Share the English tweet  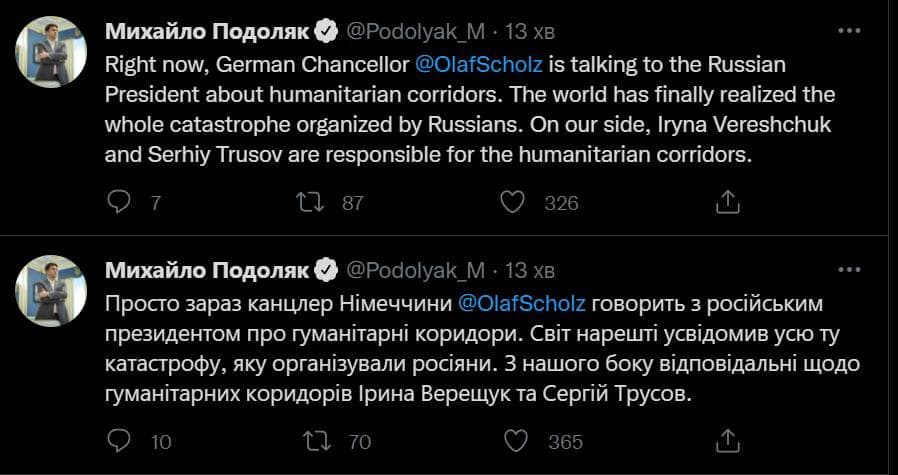(727, 202)
